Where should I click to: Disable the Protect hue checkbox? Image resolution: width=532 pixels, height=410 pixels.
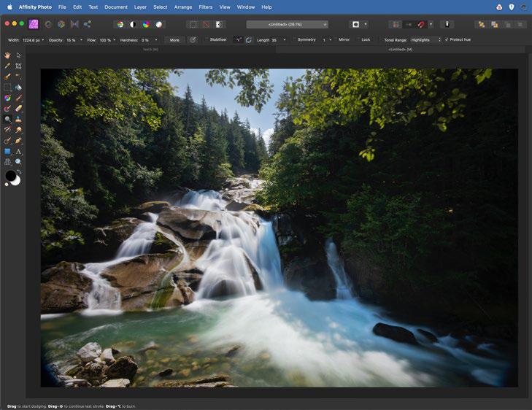[x=447, y=39]
